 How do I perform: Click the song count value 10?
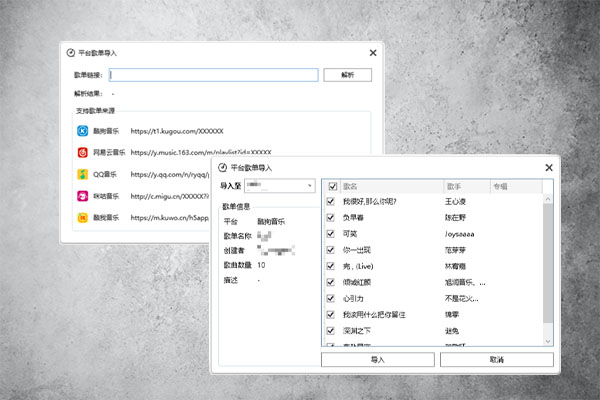click(261, 265)
